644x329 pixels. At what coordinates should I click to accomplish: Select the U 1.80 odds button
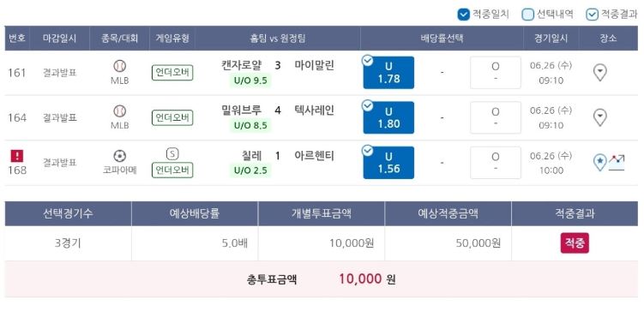coord(388,117)
